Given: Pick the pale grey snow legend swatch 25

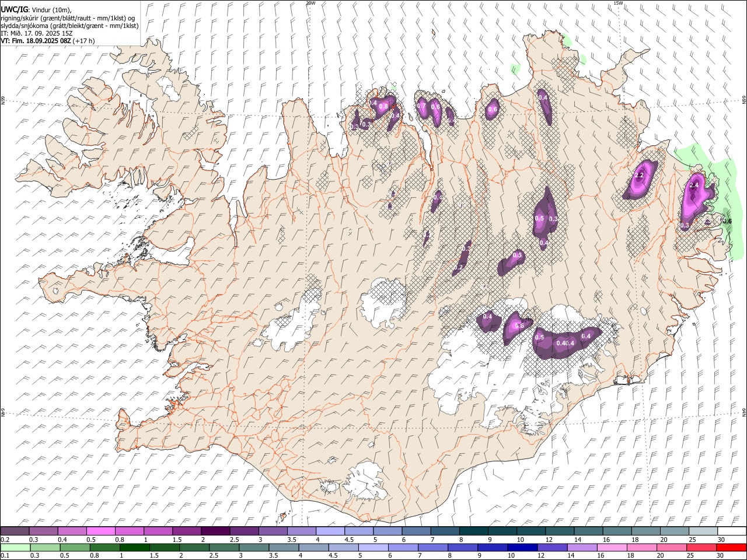Looking at the screenshot, I should [703, 531].
